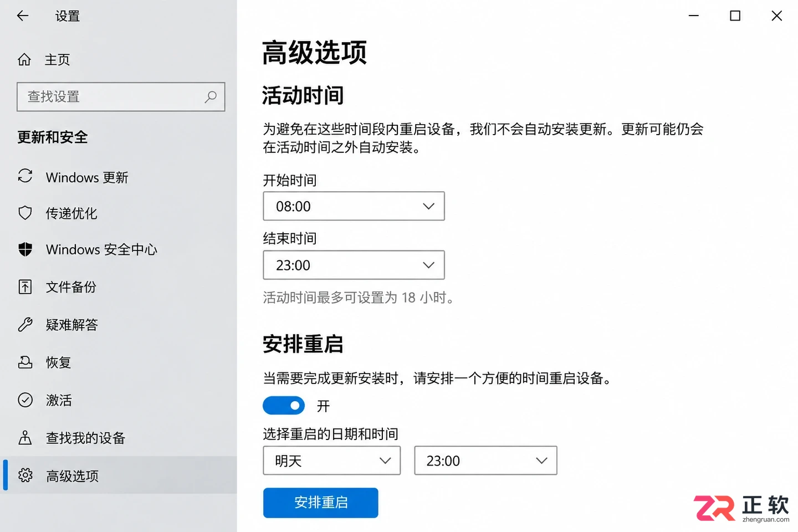The image size is (798, 532).
Task: Click the home icon beside 主页
Action: [24, 59]
